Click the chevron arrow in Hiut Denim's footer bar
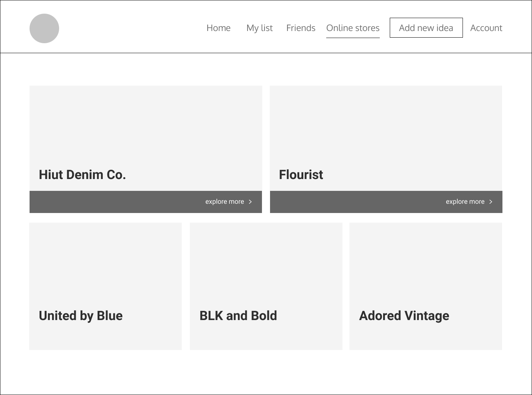The image size is (532, 395). click(250, 202)
